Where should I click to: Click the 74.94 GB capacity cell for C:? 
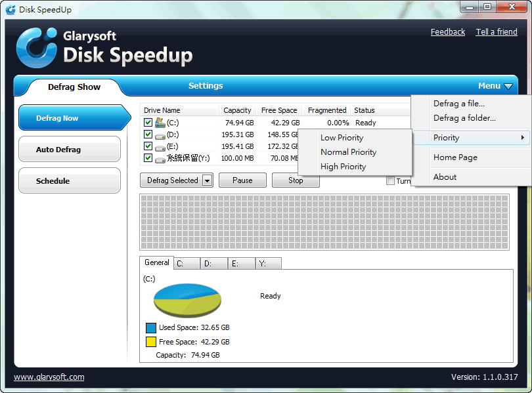click(240, 123)
